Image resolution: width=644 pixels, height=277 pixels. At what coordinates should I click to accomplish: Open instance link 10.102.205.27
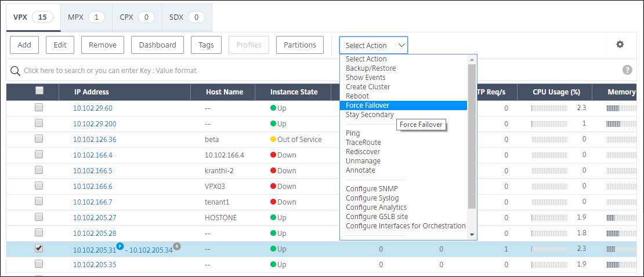pyautogui.click(x=95, y=217)
